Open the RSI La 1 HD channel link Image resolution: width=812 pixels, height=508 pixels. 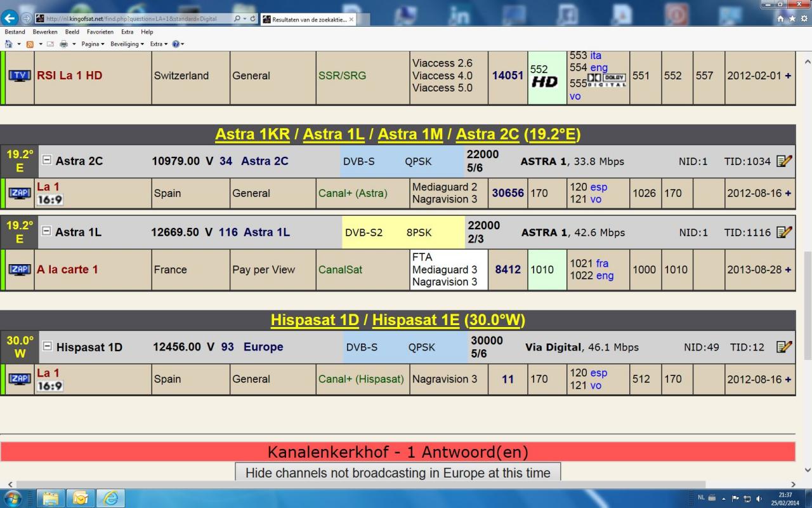[70, 76]
